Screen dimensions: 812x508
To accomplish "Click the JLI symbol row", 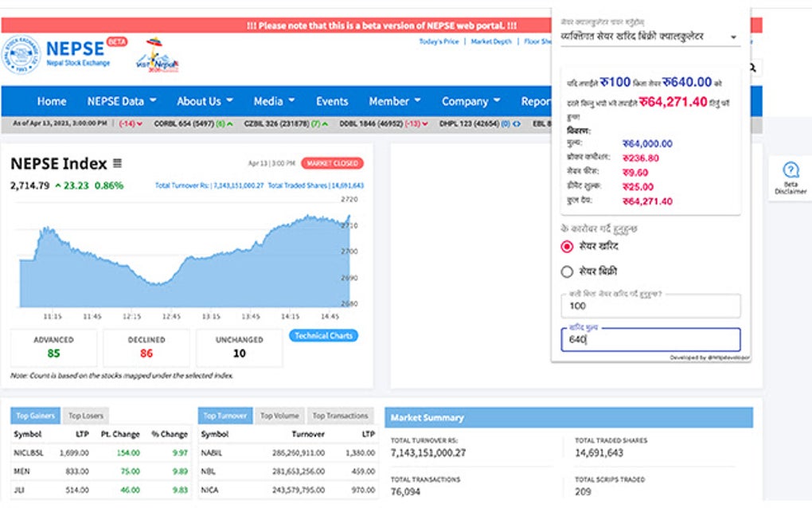I will click(101, 490).
